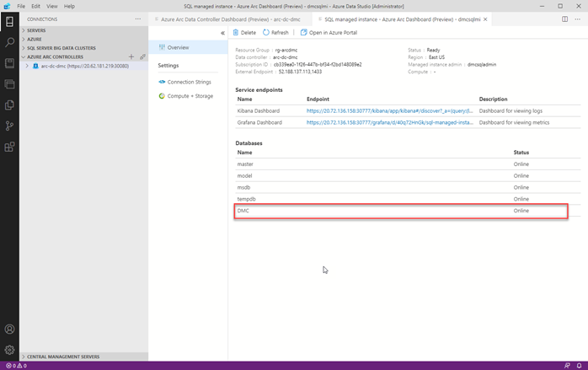Open the feedback icon in status bar
588x370 pixels.
[567, 366]
